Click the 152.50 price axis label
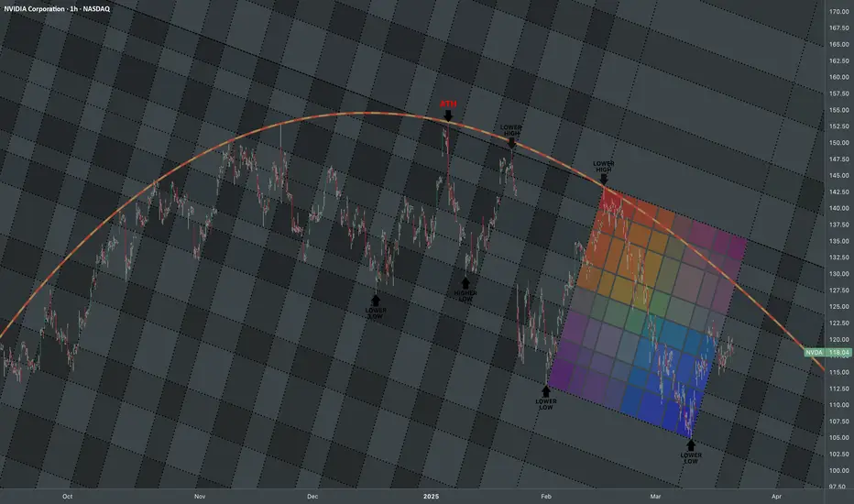854x504 pixels. click(839, 126)
